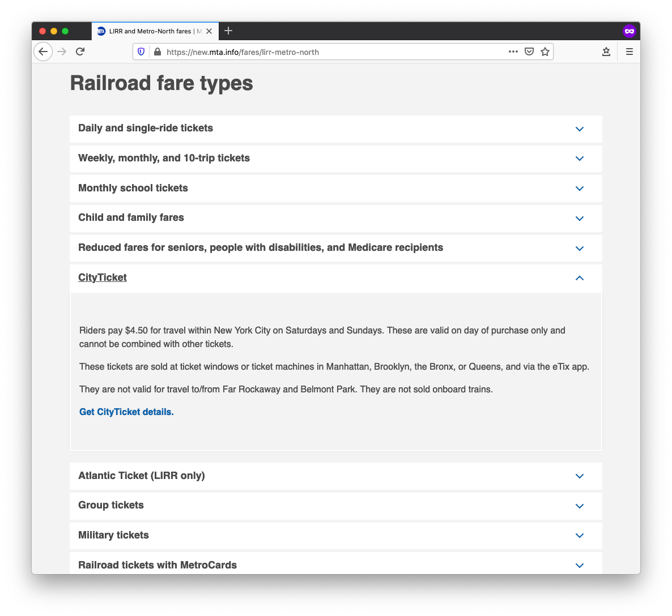Save page to Pocket icon
Screen dimensions: 672x616
[x=529, y=52]
